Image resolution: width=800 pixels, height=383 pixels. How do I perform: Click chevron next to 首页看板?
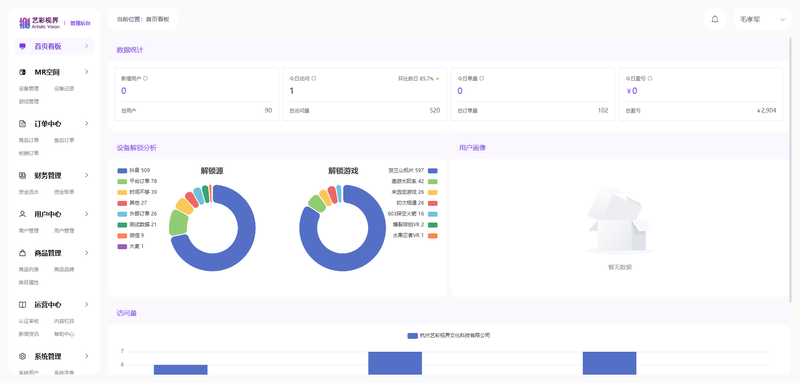pyautogui.click(x=87, y=46)
